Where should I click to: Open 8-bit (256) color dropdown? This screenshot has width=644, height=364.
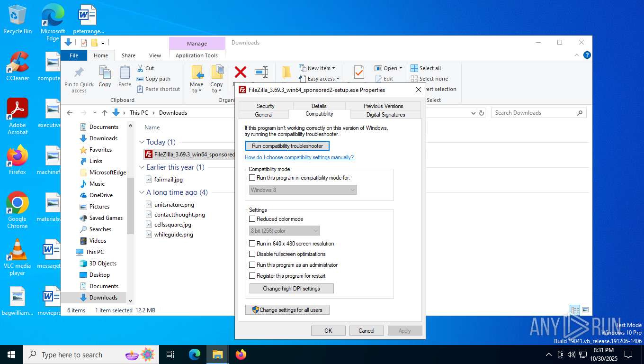(x=285, y=231)
